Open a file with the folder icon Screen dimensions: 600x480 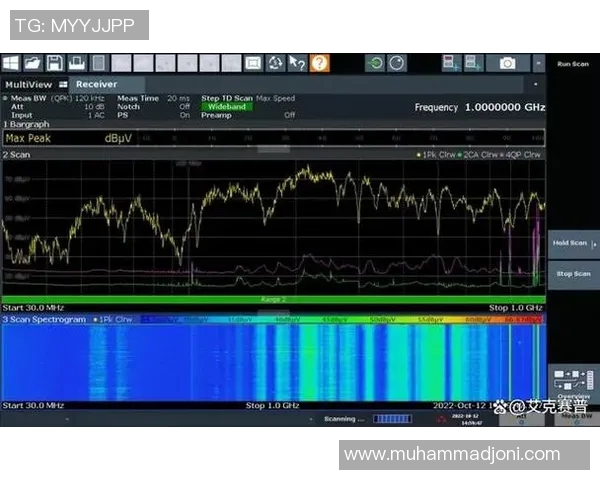(33, 63)
